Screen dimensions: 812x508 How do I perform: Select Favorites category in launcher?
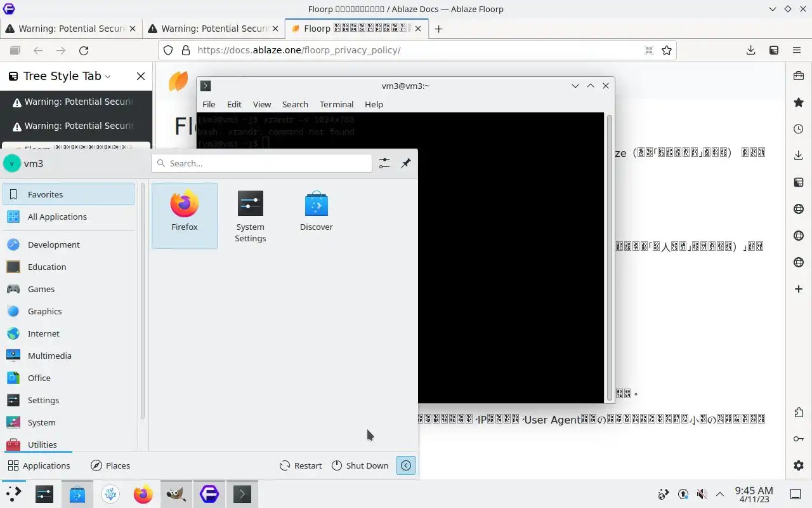(69, 194)
